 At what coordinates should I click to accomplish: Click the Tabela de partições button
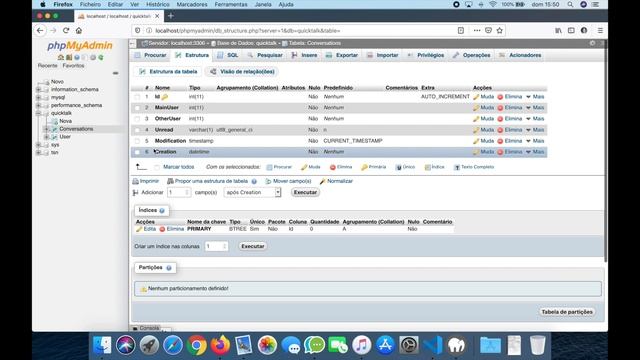click(567, 312)
